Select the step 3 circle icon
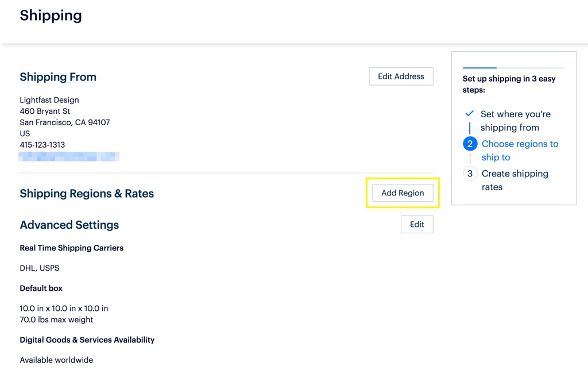Screen dimensions: 588x373 pos(470,174)
